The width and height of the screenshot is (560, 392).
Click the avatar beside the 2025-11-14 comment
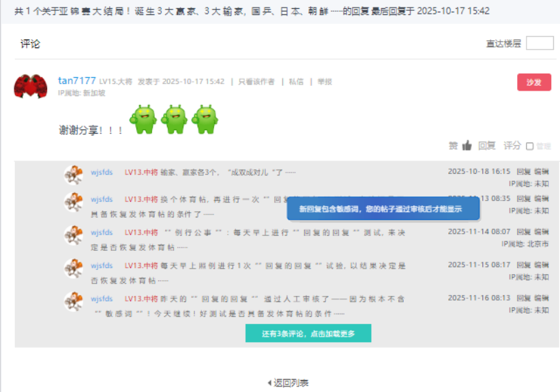tap(74, 235)
